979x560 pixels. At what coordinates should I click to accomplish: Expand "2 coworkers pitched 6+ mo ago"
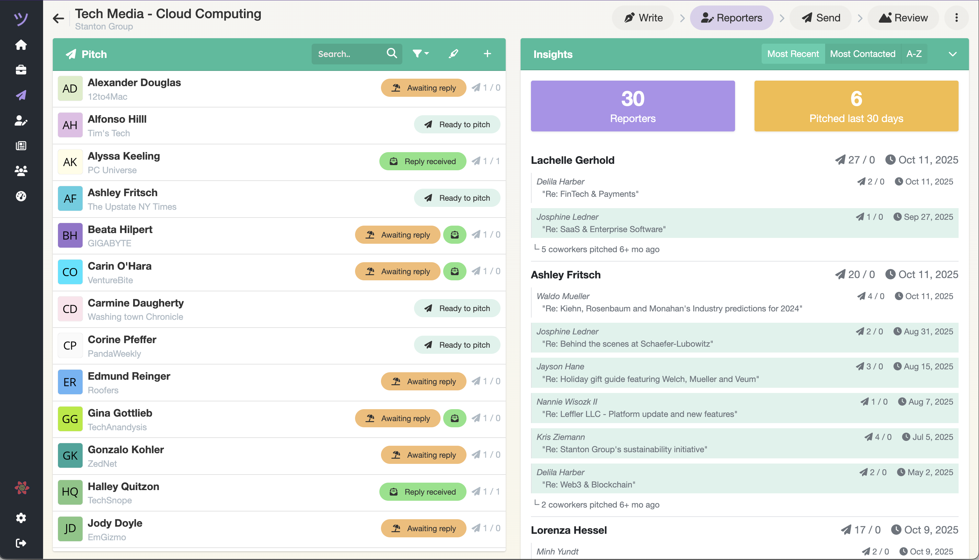coord(600,505)
